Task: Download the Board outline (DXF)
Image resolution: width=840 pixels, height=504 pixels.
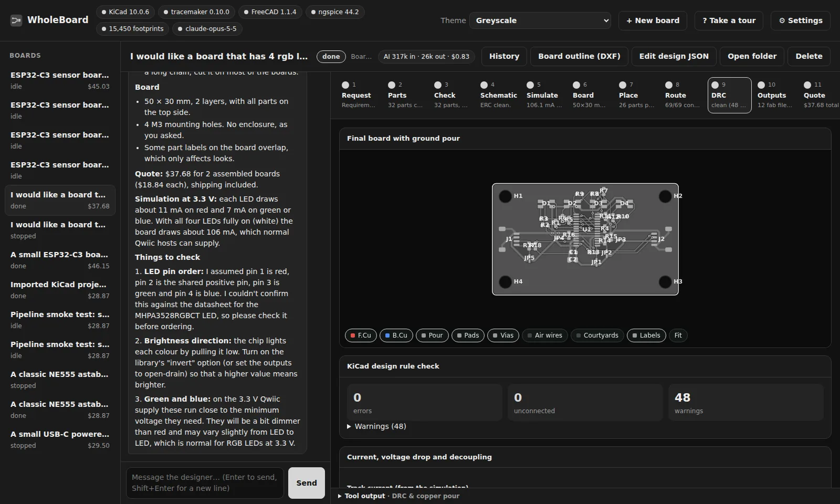Action: 579,56
